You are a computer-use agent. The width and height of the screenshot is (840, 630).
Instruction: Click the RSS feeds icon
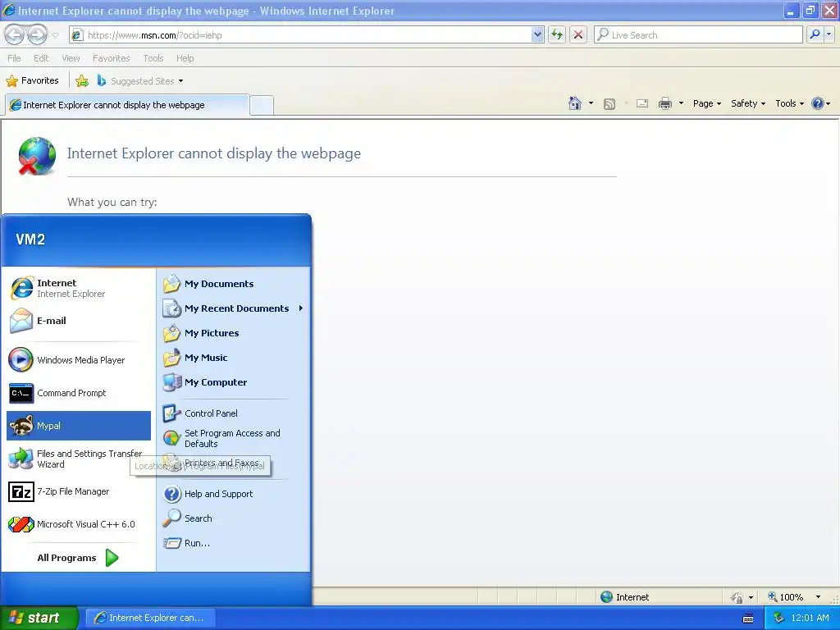pyautogui.click(x=609, y=104)
